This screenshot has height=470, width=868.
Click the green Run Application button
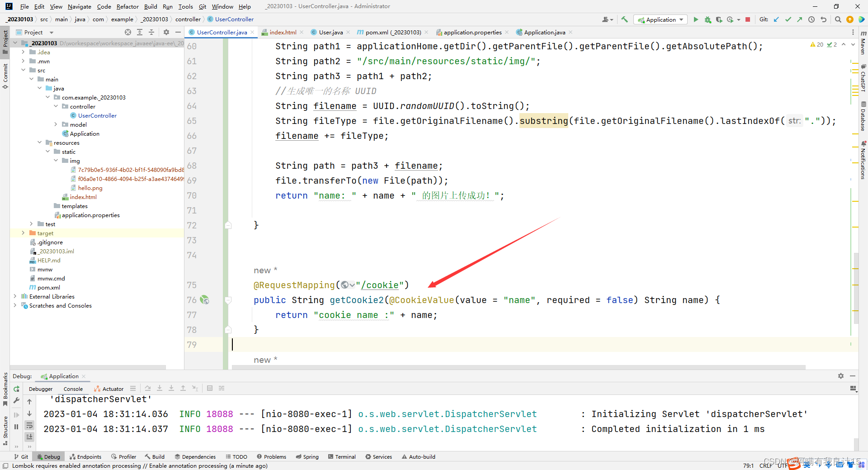(696, 19)
